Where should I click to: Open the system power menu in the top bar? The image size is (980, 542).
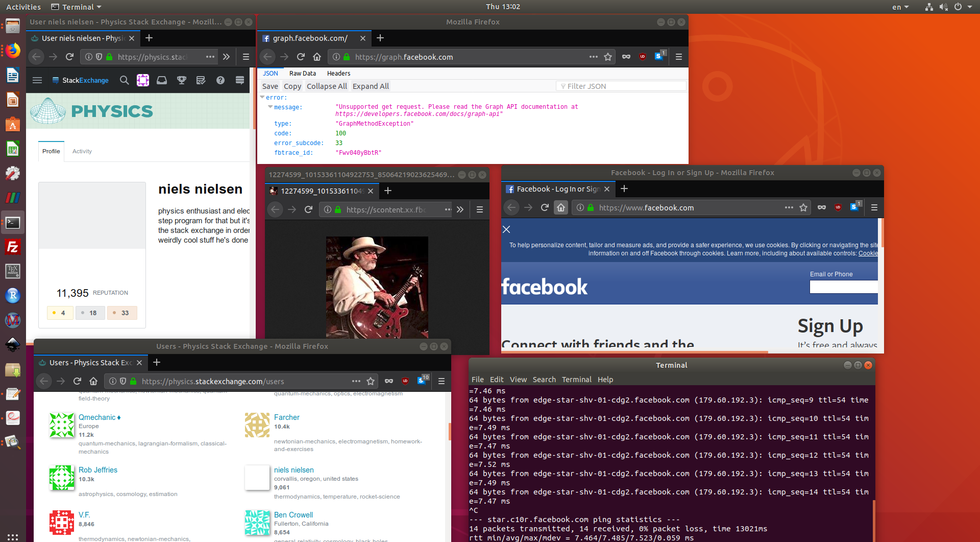963,7
